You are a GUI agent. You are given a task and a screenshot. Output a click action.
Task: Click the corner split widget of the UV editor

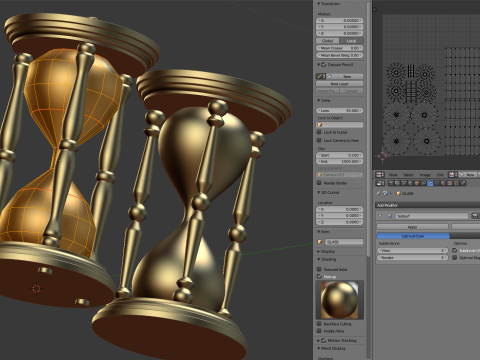tap(375, 9)
